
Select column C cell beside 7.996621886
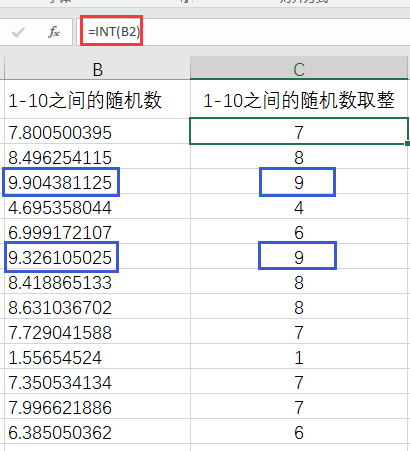click(299, 407)
